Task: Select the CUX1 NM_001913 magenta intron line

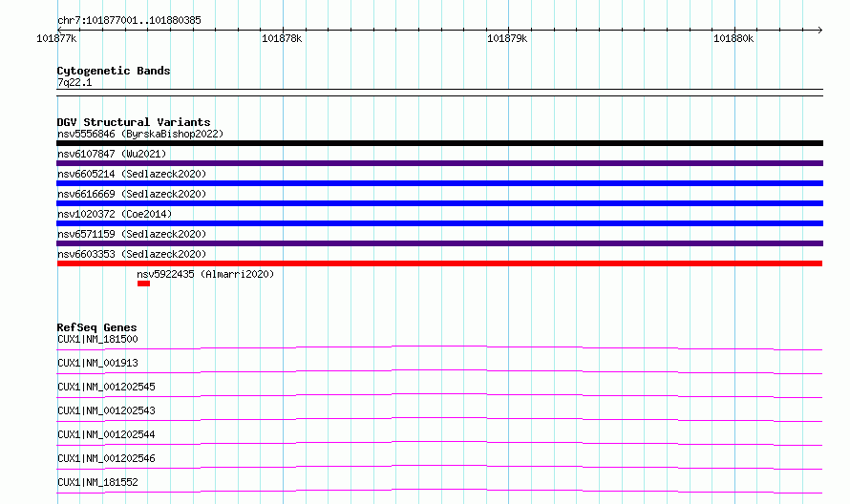Action: [439, 371]
